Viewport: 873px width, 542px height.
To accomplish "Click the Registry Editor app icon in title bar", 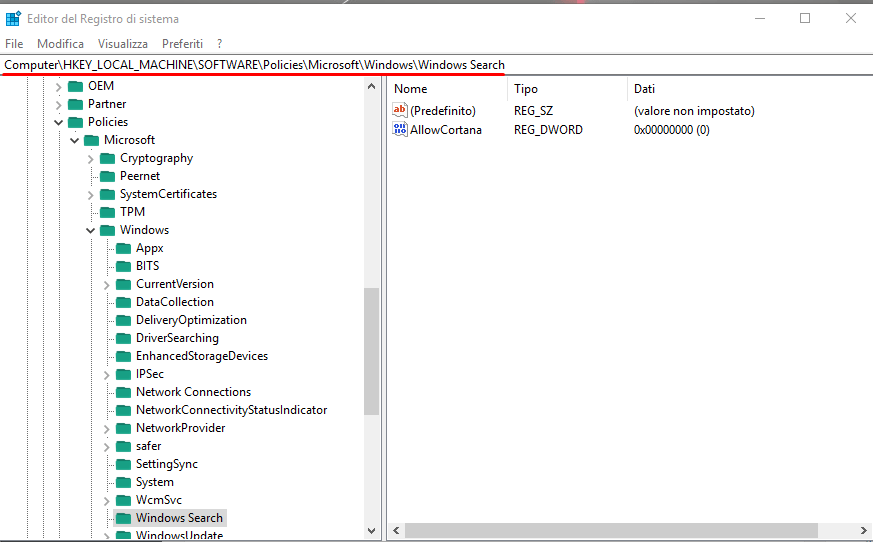I will 13,18.
